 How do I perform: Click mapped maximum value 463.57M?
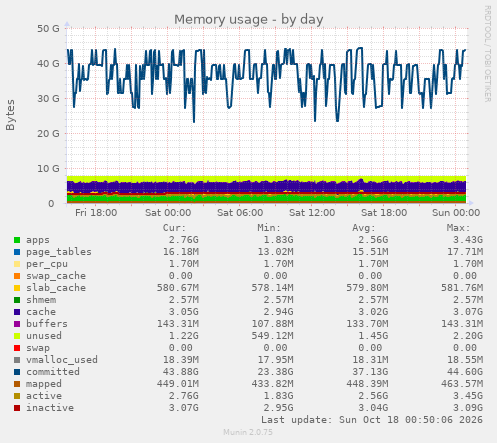point(462,384)
